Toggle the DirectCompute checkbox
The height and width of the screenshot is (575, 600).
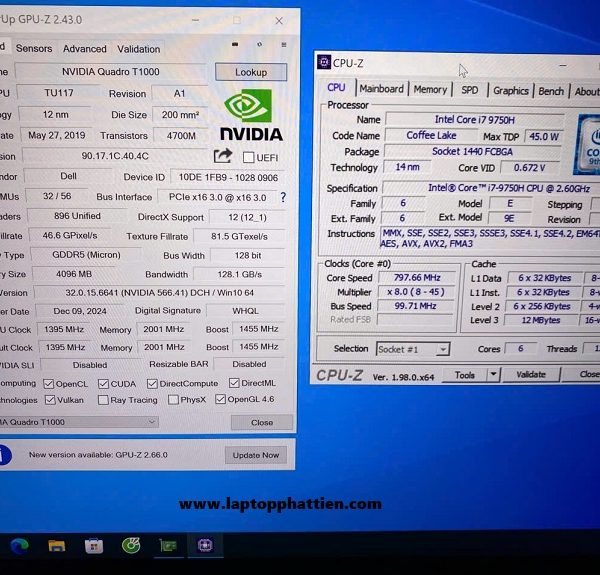[x=152, y=384]
